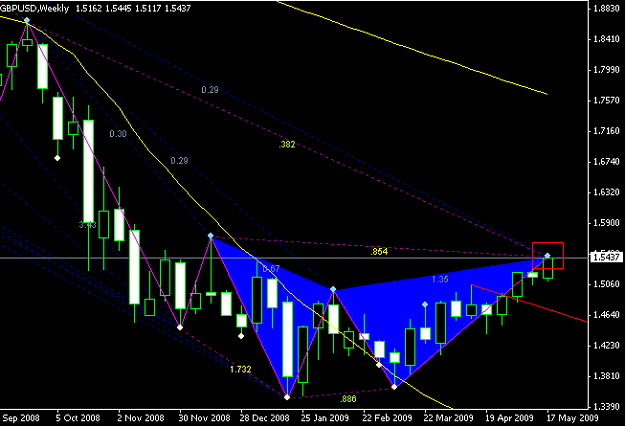
Task: Select the 19 Apr 2009 date label
Action: (x=509, y=418)
